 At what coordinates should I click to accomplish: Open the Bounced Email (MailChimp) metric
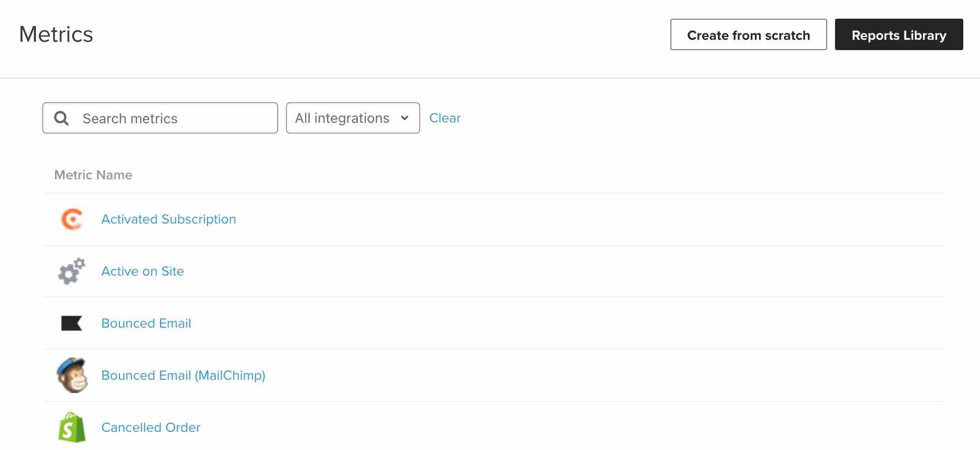tap(183, 375)
